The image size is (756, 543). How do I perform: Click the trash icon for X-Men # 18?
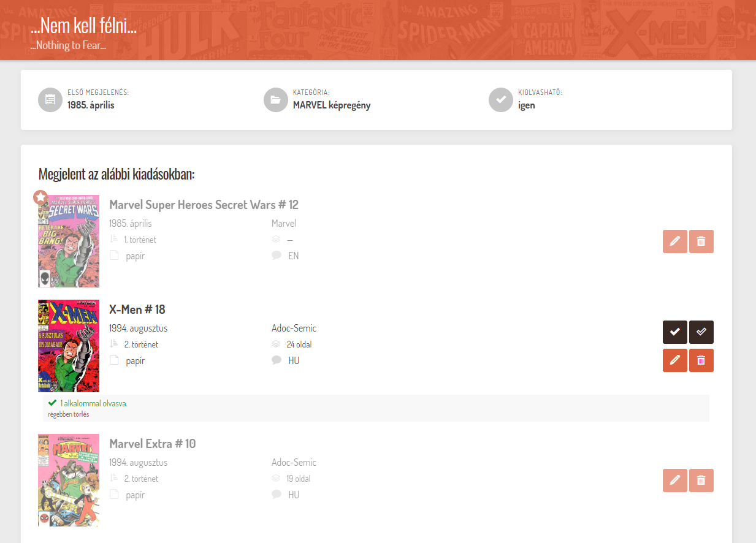[701, 360]
